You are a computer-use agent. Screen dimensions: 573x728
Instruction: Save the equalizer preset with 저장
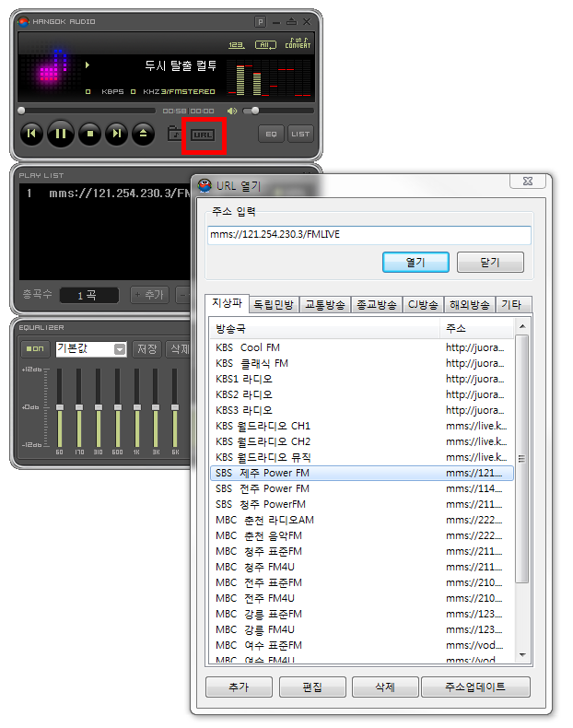pyautogui.click(x=147, y=348)
